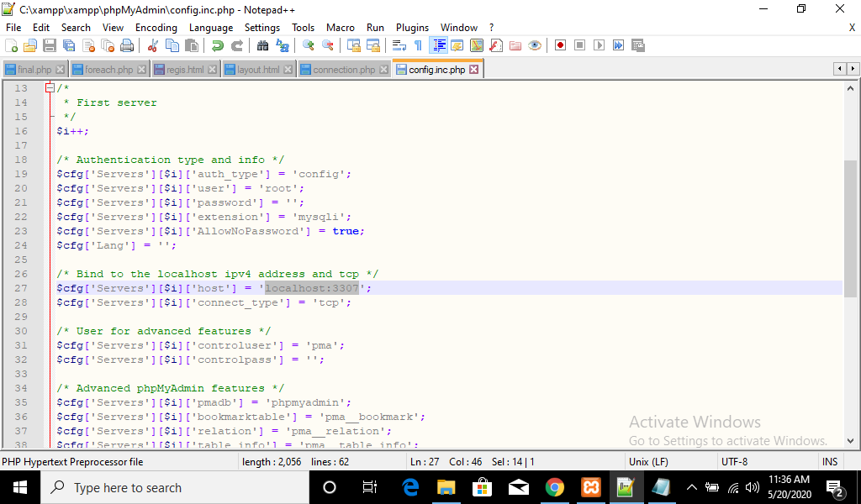Start macro recording with red circle
Viewport: 861px width, 504px height.
(x=560, y=45)
